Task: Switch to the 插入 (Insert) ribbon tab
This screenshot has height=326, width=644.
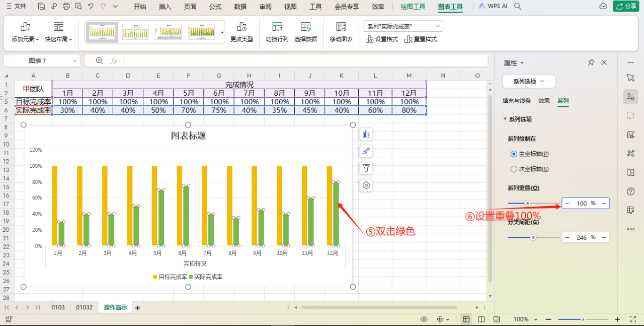Action: (165, 7)
